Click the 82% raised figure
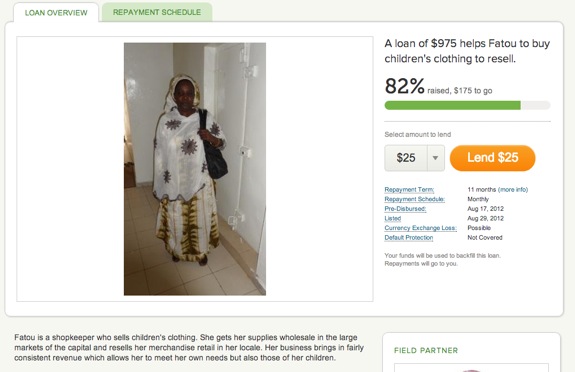This screenshot has height=372, width=575. tap(404, 86)
